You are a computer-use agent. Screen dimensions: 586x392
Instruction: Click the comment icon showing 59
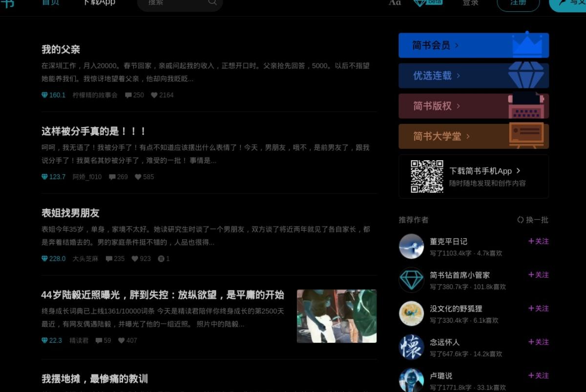pyautogui.click(x=99, y=340)
